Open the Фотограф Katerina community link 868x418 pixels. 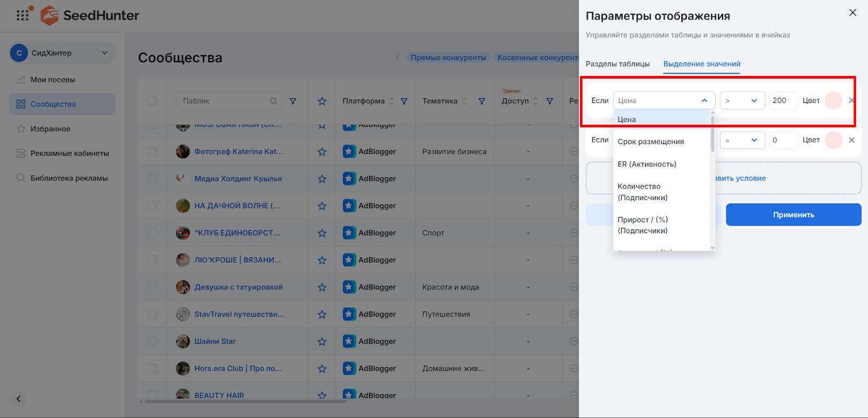click(238, 152)
